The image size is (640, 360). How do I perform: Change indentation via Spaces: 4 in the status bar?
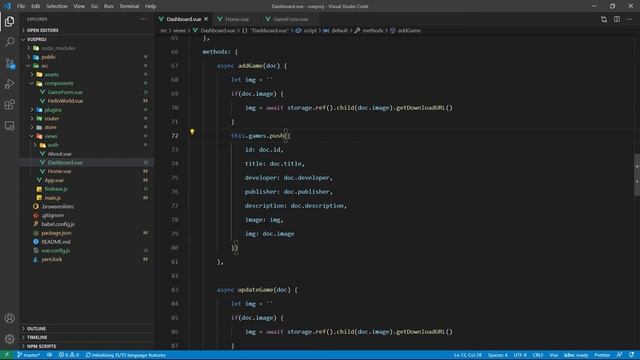coord(498,355)
